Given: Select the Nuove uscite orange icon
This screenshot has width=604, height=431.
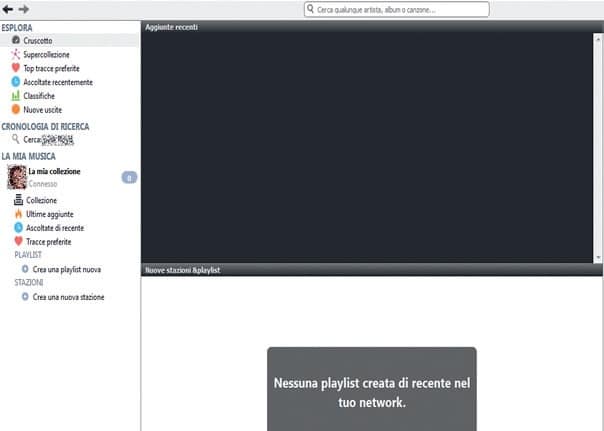Looking at the screenshot, I should point(15,110).
